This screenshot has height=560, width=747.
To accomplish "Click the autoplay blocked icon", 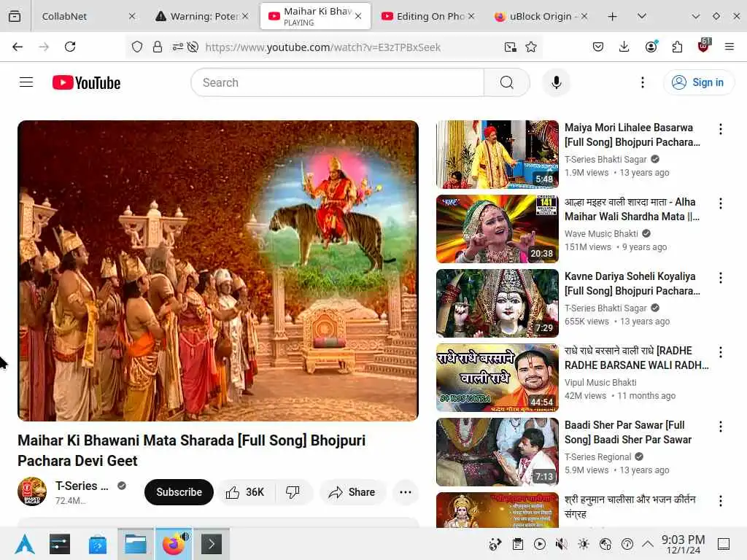I will [x=193, y=47].
